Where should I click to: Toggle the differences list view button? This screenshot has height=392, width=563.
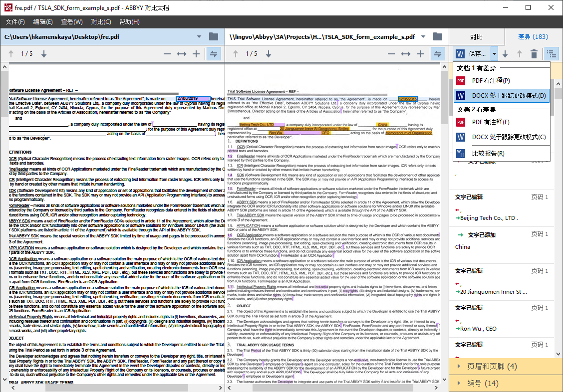(x=551, y=54)
